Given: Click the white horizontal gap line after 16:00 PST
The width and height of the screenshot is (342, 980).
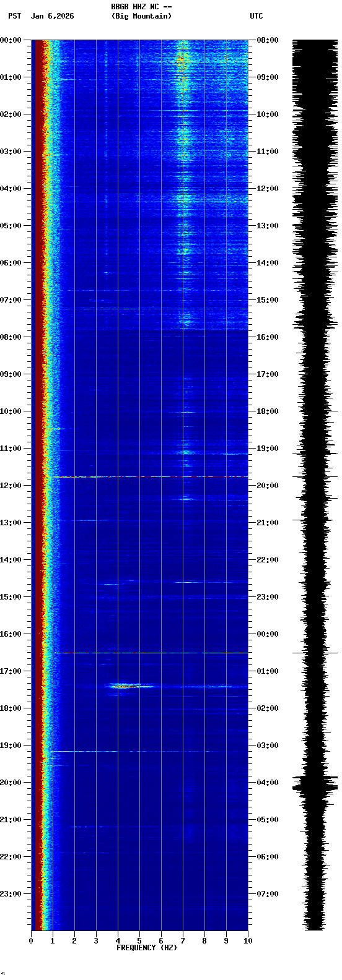Looking at the screenshot, I should point(150,653).
